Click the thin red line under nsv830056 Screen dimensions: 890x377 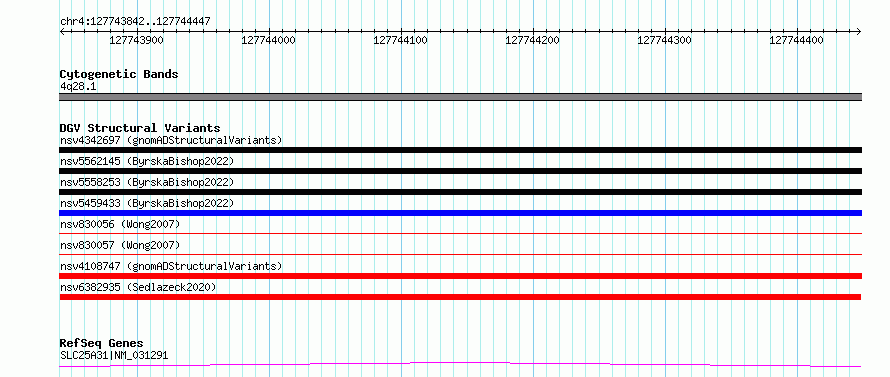point(460,233)
